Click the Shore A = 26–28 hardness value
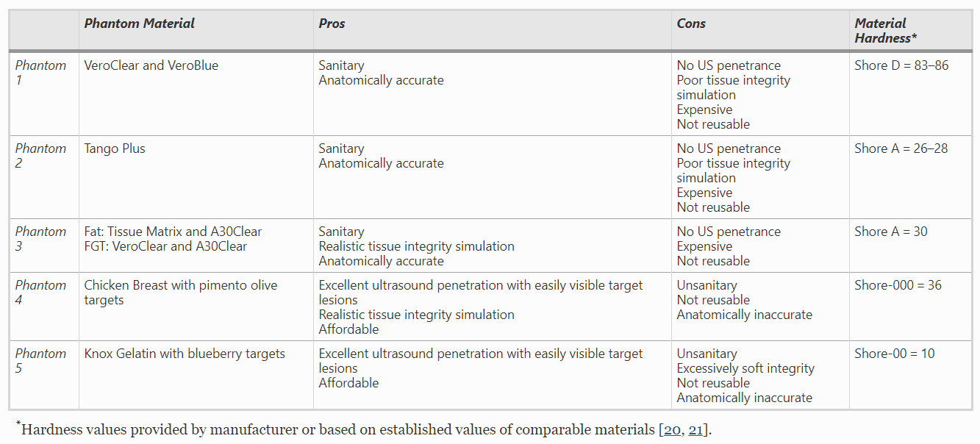The height and width of the screenshot is (444, 980). [x=901, y=148]
